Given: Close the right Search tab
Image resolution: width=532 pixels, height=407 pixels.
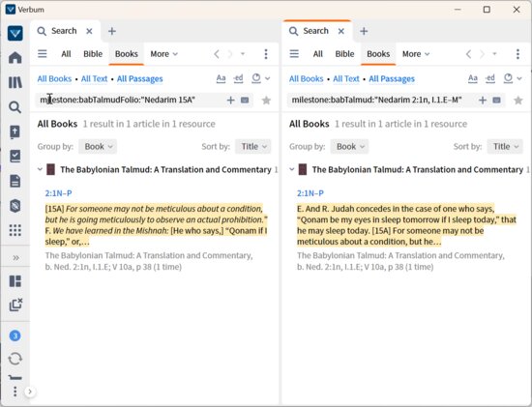Looking at the screenshot, I should point(341,31).
